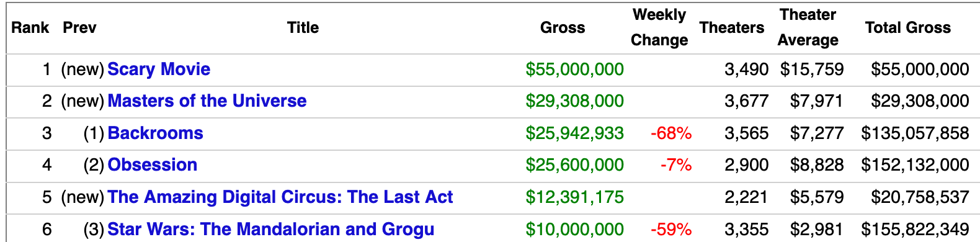Select the -68% weekly change for Backrooms

pyautogui.click(x=671, y=133)
